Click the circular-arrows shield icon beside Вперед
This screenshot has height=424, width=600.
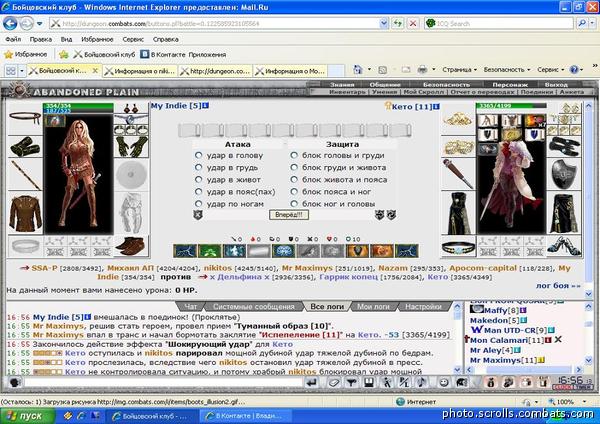pyautogui.click(x=391, y=215)
